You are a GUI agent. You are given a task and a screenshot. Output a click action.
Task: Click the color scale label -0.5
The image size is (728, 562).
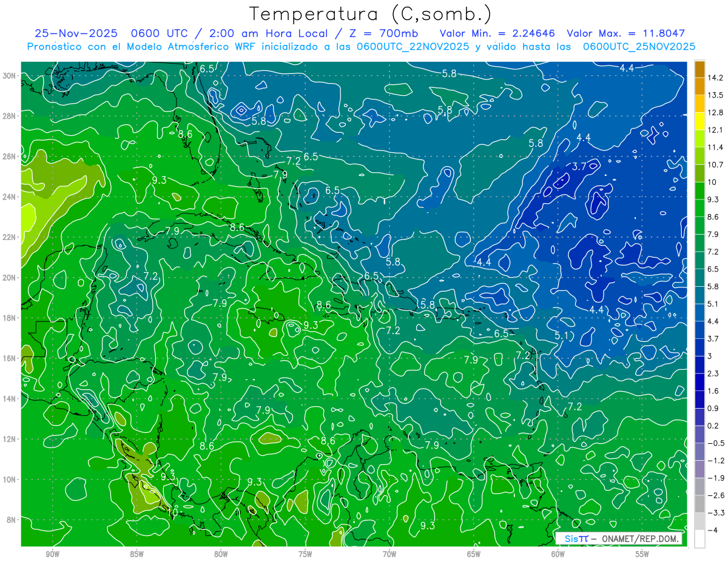click(715, 443)
